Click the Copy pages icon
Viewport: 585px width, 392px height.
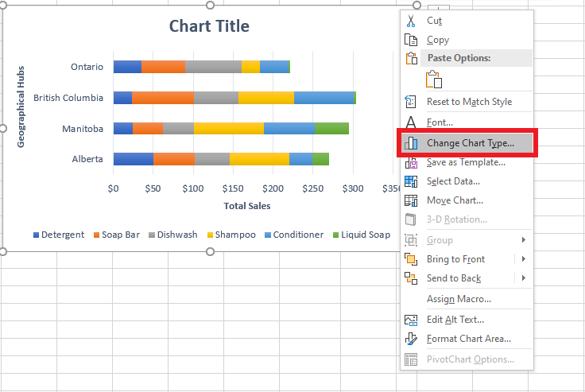(x=411, y=40)
